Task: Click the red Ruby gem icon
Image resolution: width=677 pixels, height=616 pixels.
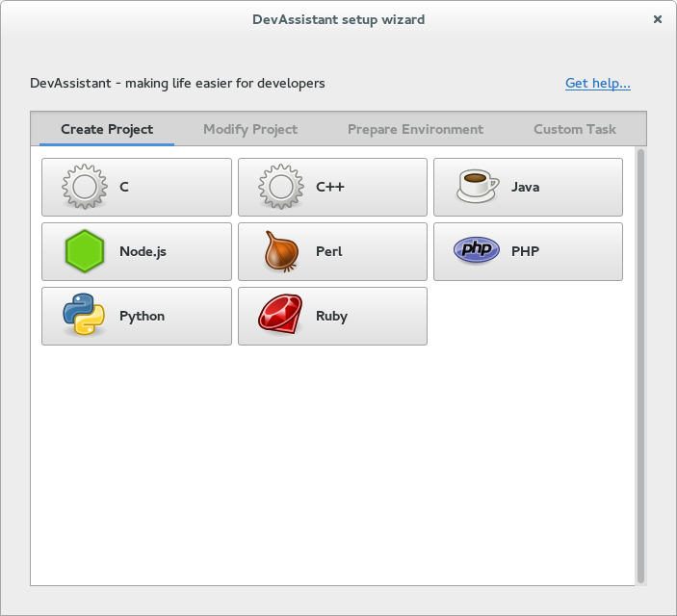Action: pyautogui.click(x=280, y=315)
